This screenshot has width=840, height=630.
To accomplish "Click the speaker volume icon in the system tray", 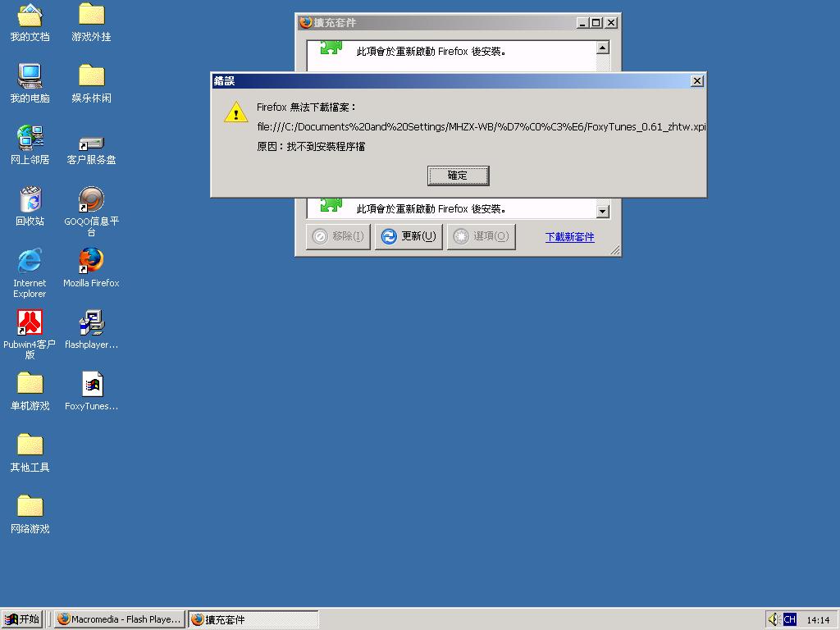I will 773,619.
